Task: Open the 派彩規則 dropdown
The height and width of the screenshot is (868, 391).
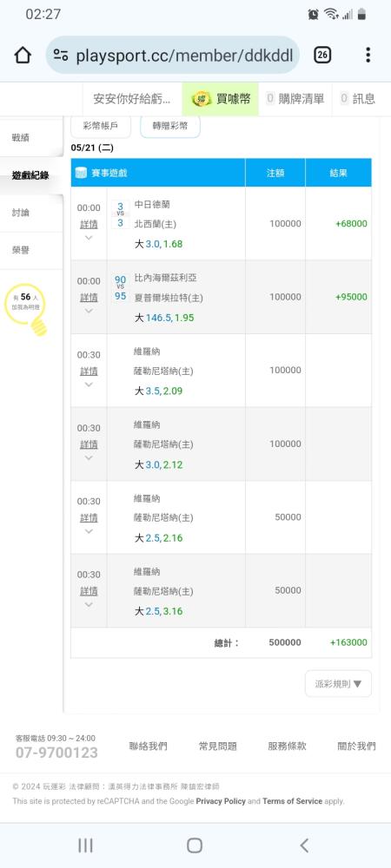Action: (338, 684)
